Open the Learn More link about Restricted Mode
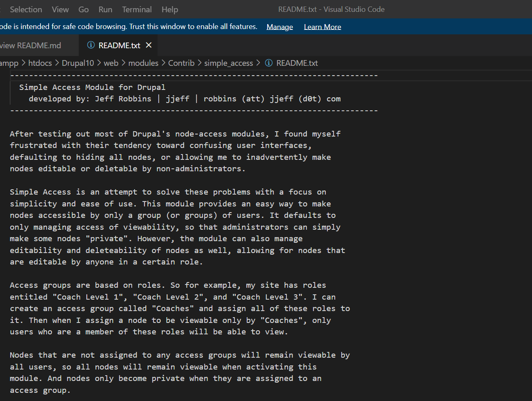This screenshot has height=401, width=532. click(x=322, y=27)
